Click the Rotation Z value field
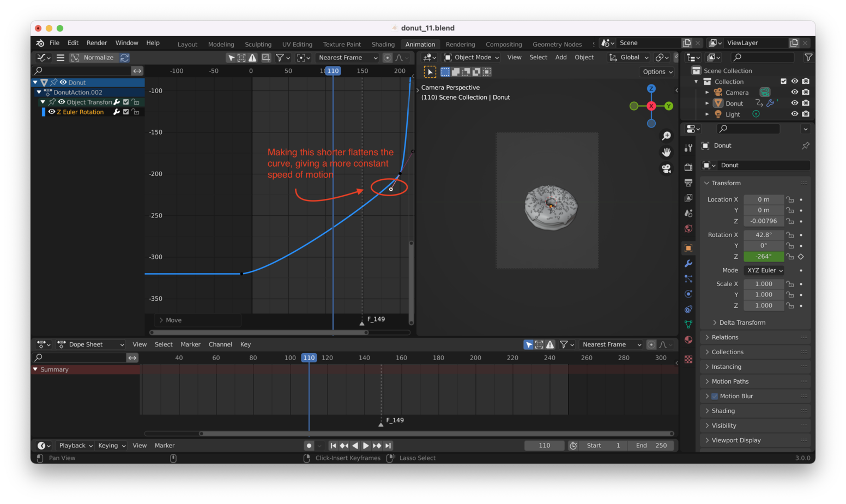This screenshot has height=504, width=846. tap(763, 256)
